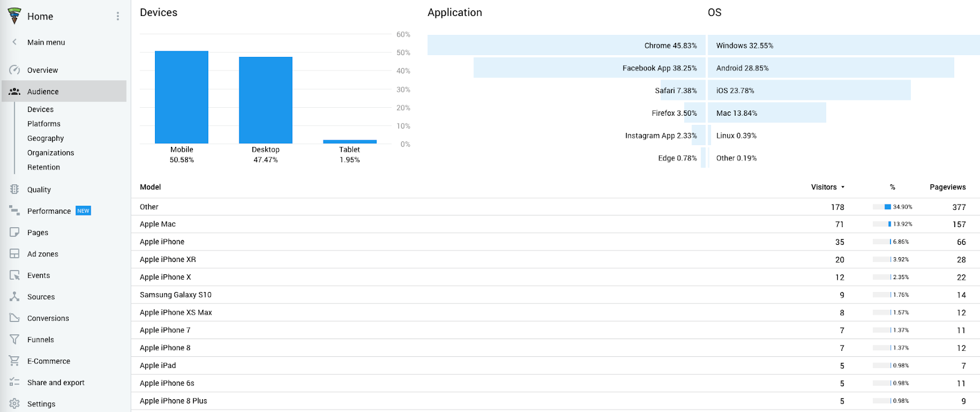980x412 pixels.
Task: Click the Overview gauge icon
Action: 14,70
